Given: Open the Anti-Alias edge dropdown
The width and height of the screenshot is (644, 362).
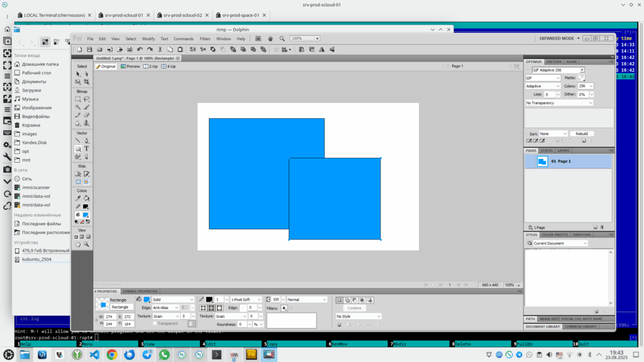Looking at the screenshot, I should pyautogui.click(x=173, y=307).
